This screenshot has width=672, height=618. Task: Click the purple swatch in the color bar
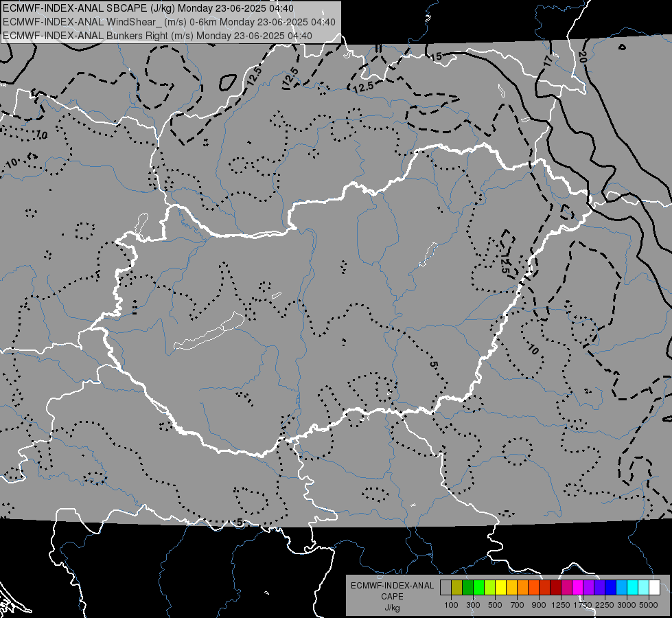pos(588,587)
